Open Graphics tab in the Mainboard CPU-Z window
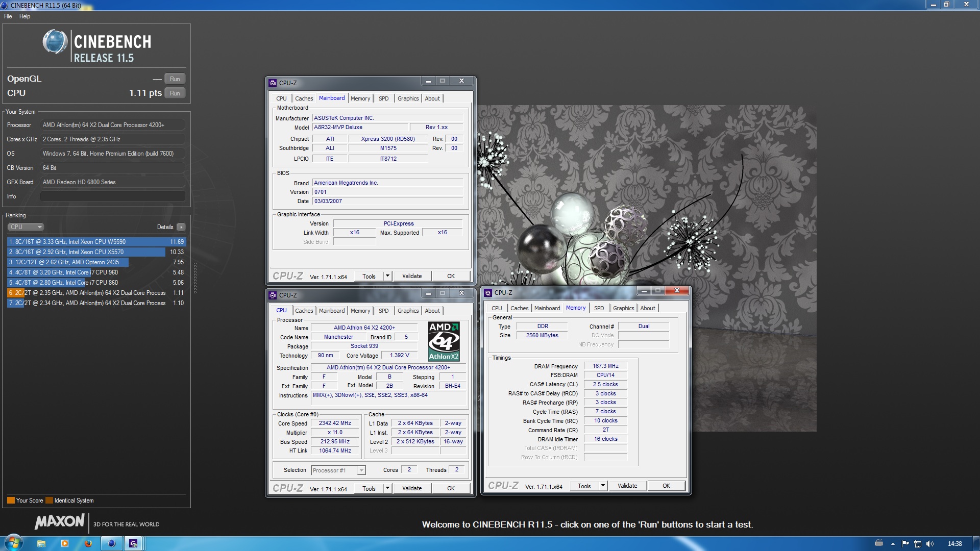 coord(408,98)
